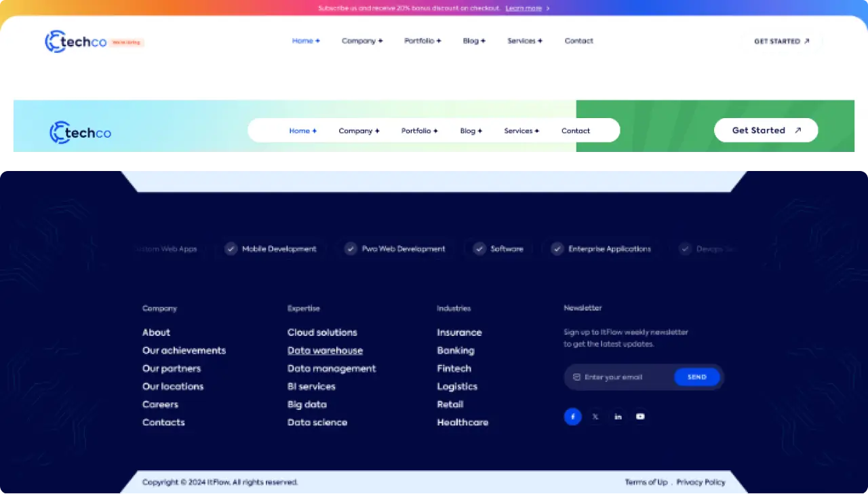Open Privacy Policy link
This screenshot has width=868, height=494.
point(701,482)
